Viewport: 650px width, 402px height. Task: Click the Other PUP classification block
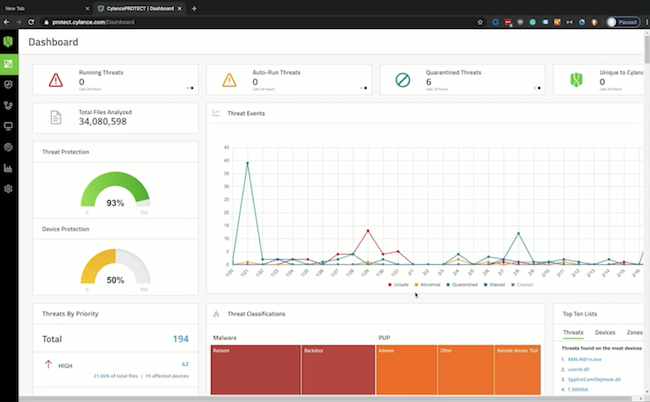pyautogui.click(x=466, y=370)
